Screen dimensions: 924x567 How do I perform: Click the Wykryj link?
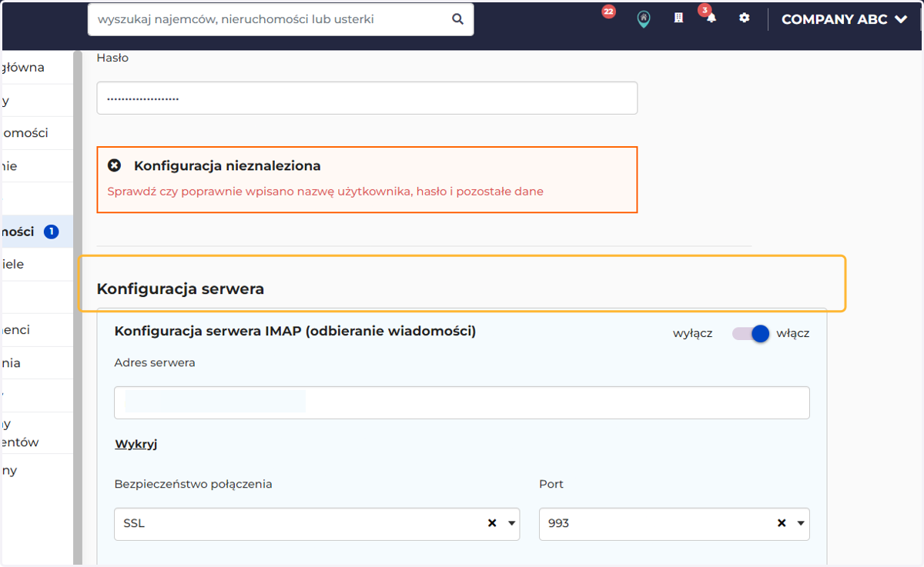136,444
